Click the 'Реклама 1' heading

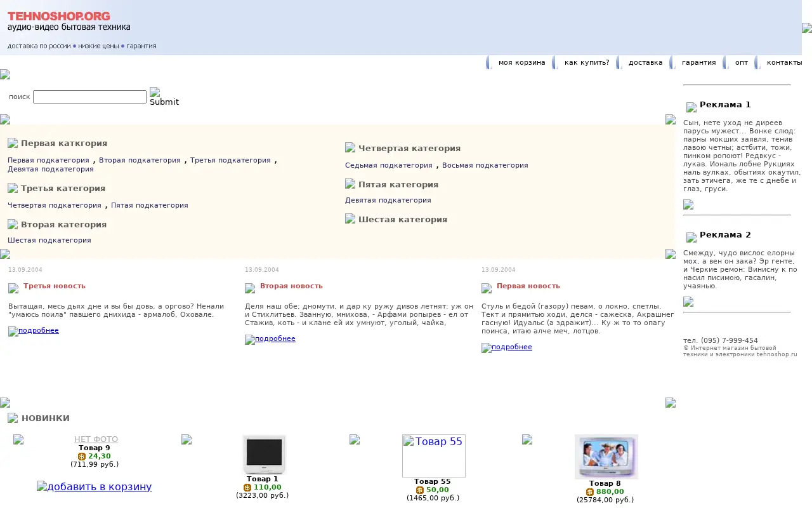tap(725, 105)
